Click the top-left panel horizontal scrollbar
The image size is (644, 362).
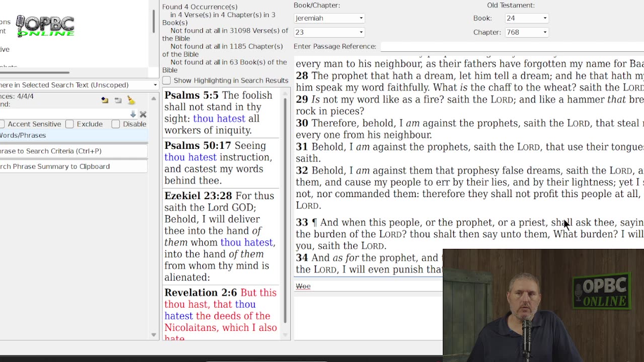point(34,73)
